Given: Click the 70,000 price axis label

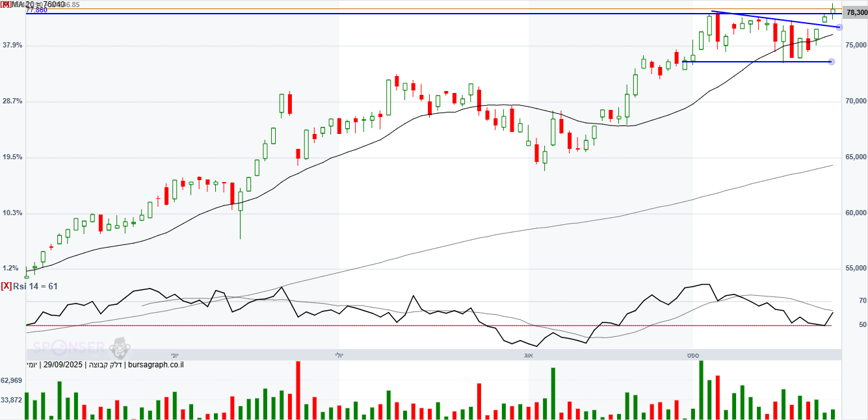Looking at the screenshot, I should pyautogui.click(x=856, y=101).
